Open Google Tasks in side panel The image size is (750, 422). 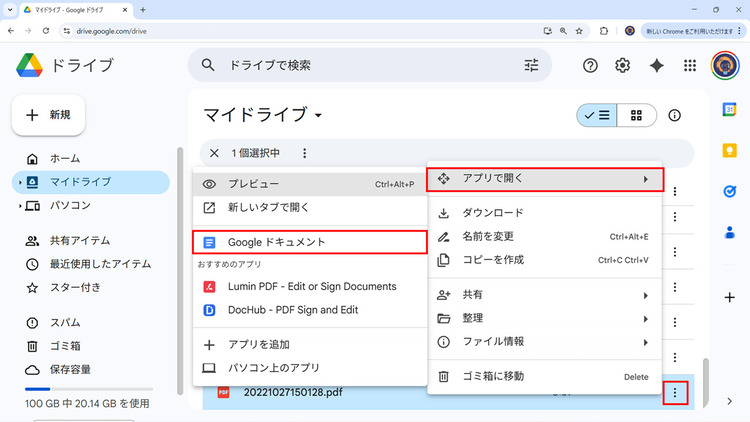(730, 191)
